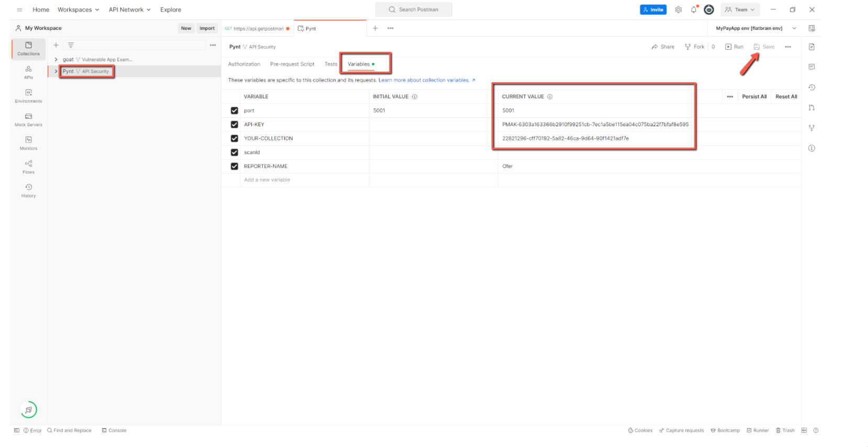868x447 pixels.
Task: Switch to the Authorization tab
Action: coord(244,64)
